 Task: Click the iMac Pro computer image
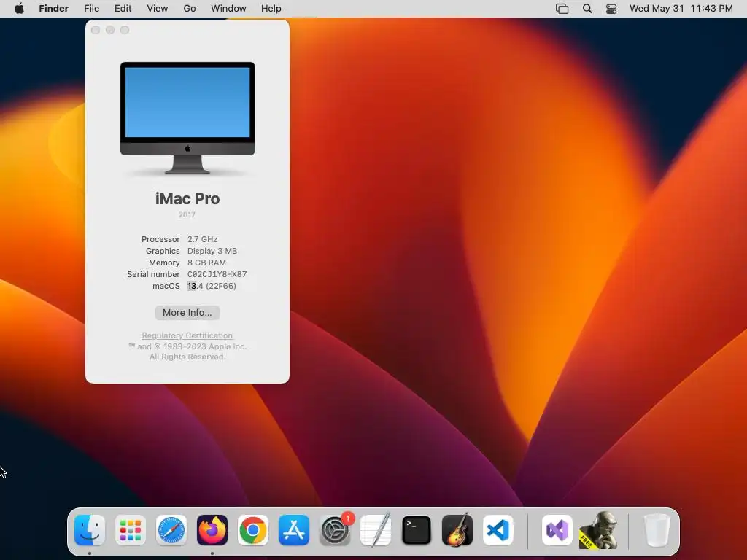(187, 118)
